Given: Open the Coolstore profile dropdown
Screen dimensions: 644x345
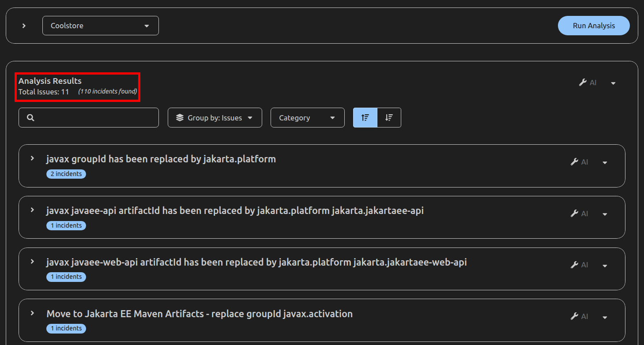Looking at the screenshot, I should click(x=101, y=26).
